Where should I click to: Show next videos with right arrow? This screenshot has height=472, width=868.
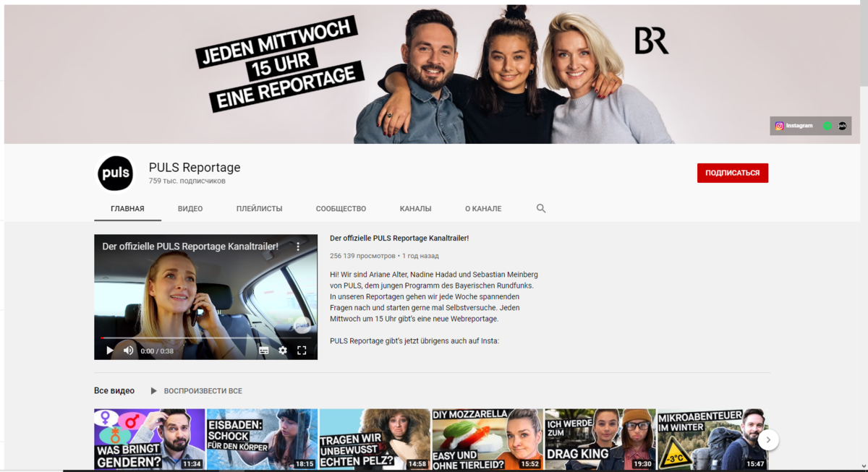click(768, 439)
